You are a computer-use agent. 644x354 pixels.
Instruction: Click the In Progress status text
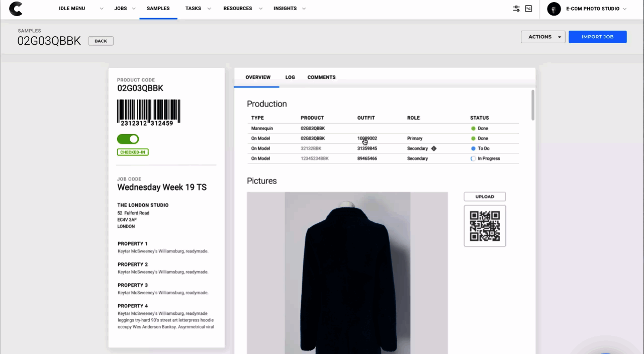click(489, 158)
